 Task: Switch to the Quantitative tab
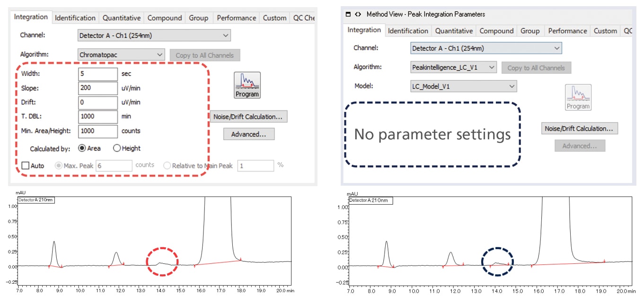tap(121, 18)
